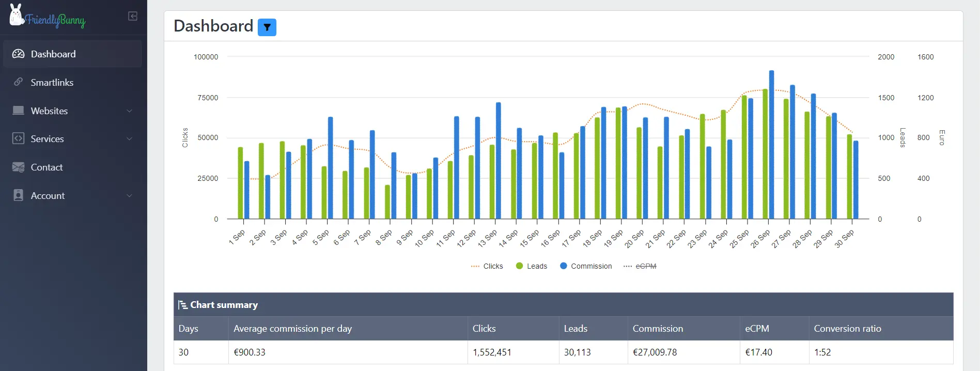The height and width of the screenshot is (371, 980).
Task: Expand the Services submenu chevron
Action: coord(129,138)
